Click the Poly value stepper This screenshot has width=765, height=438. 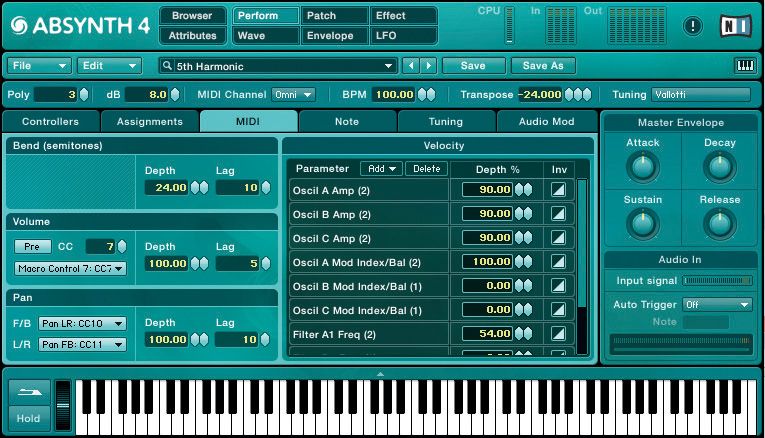click(x=84, y=94)
